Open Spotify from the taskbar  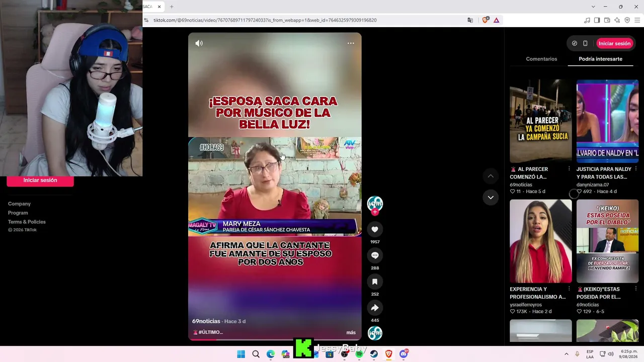(359, 354)
